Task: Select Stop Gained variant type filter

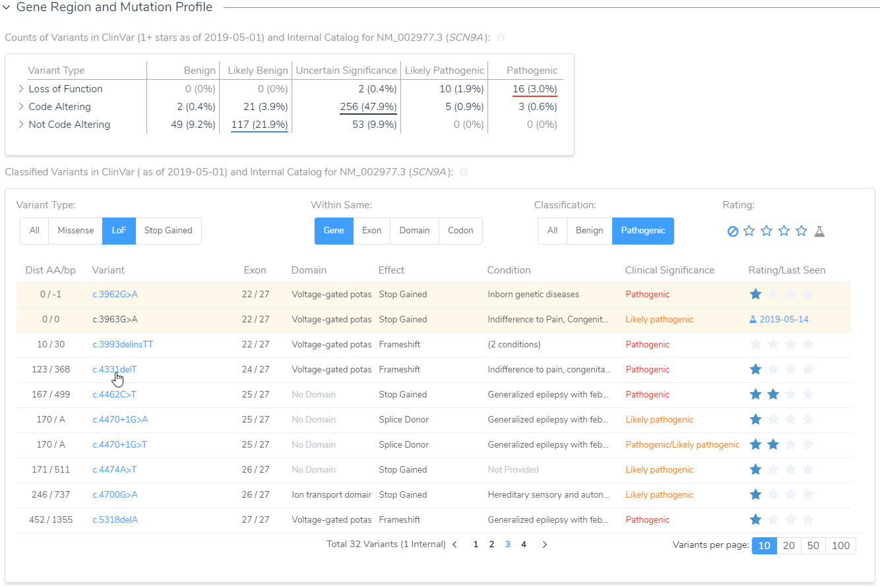Action: point(168,231)
